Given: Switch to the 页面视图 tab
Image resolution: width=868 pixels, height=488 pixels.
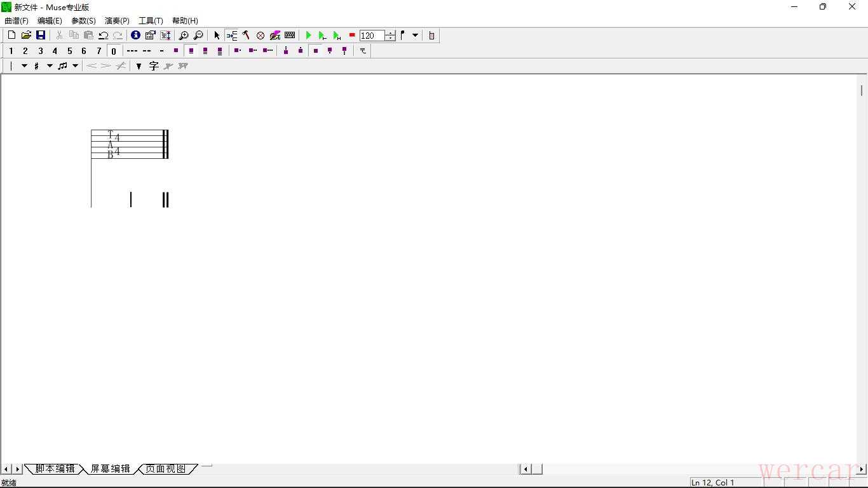Looking at the screenshot, I should [165, 469].
